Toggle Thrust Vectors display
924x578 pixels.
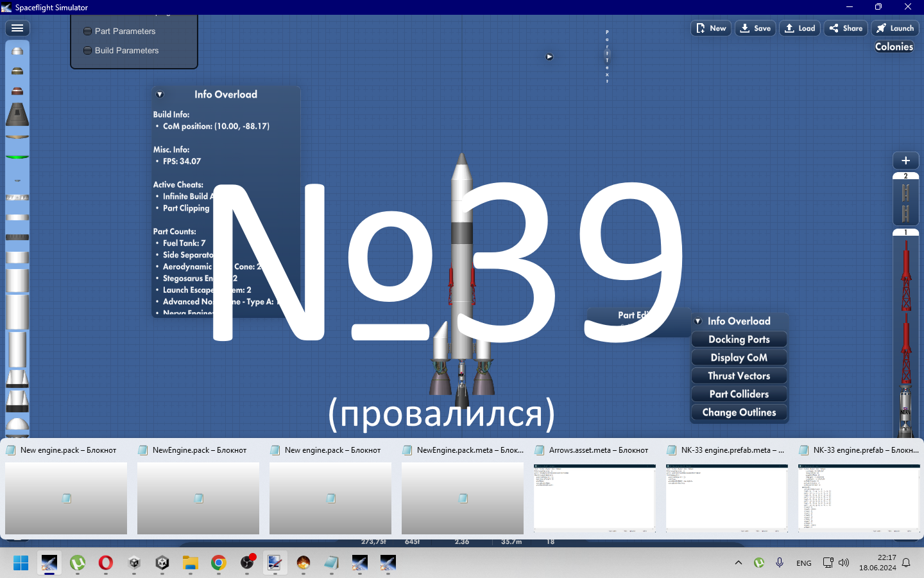[x=739, y=376]
